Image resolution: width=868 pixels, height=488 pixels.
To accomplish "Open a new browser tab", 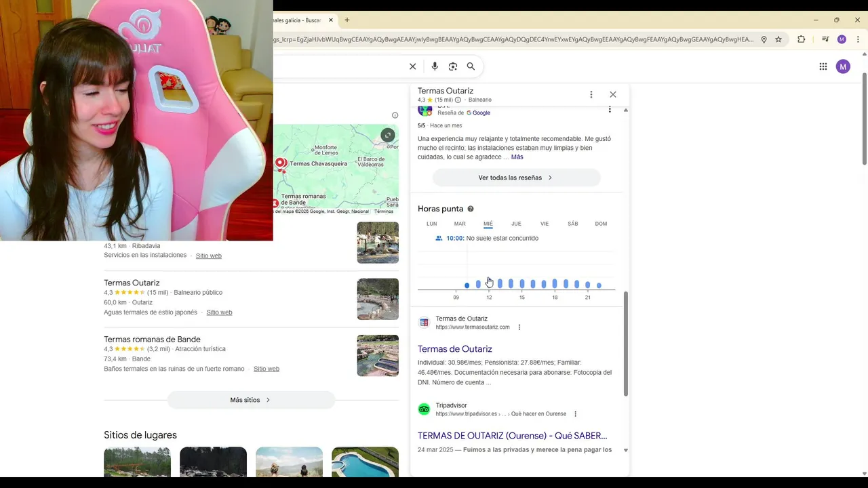I will [x=347, y=20].
